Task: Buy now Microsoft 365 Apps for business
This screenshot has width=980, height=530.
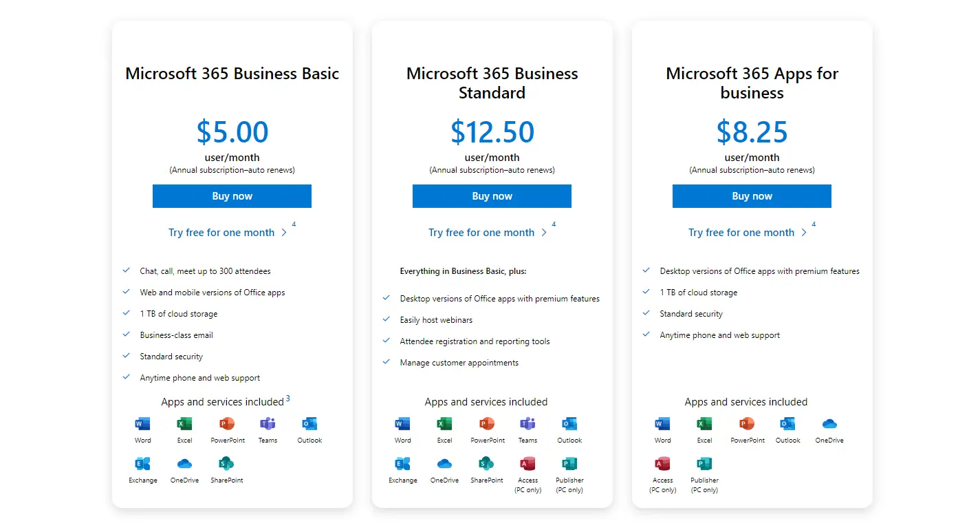Action: (752, 196)
